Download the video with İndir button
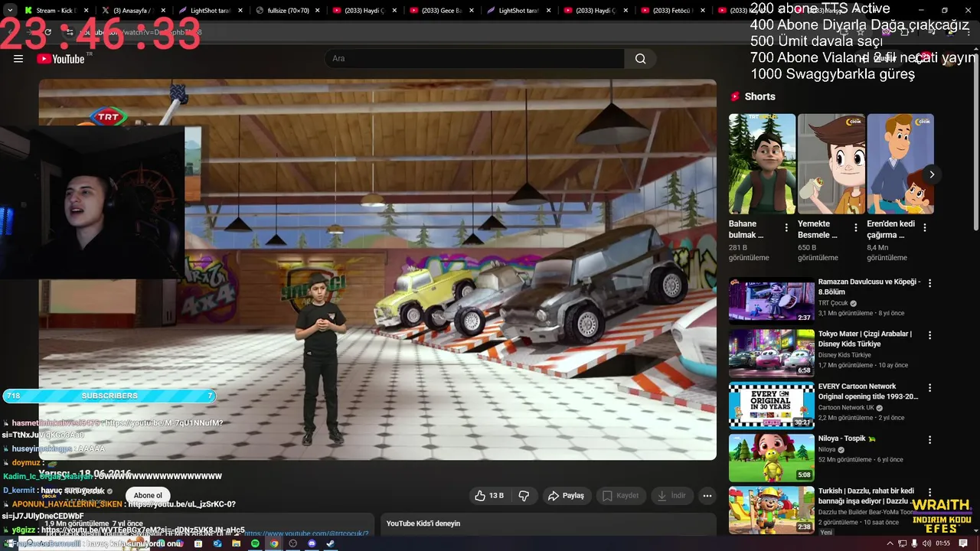Screen dimensions: 980x551 [x=671, y=496]
